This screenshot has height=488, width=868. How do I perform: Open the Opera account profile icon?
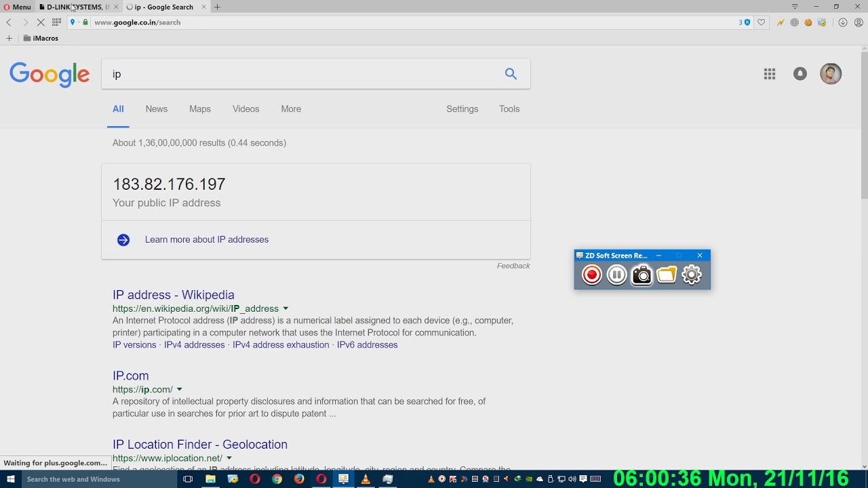tap(859, 22)
